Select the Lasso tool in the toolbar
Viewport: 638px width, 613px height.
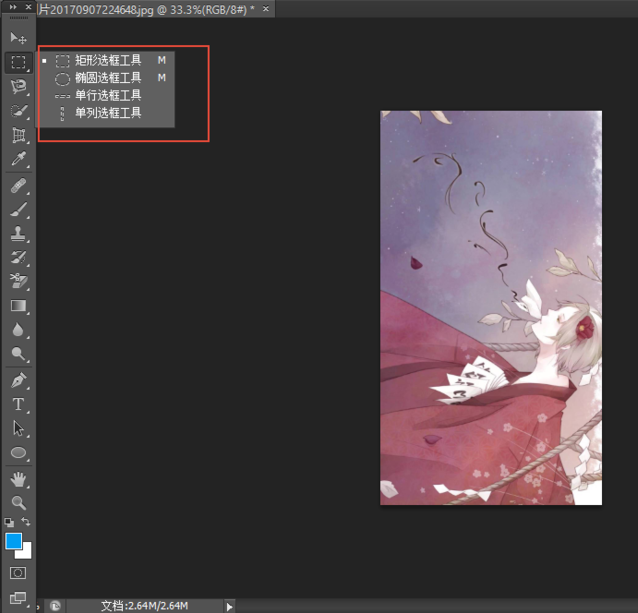tap(18, 86)
